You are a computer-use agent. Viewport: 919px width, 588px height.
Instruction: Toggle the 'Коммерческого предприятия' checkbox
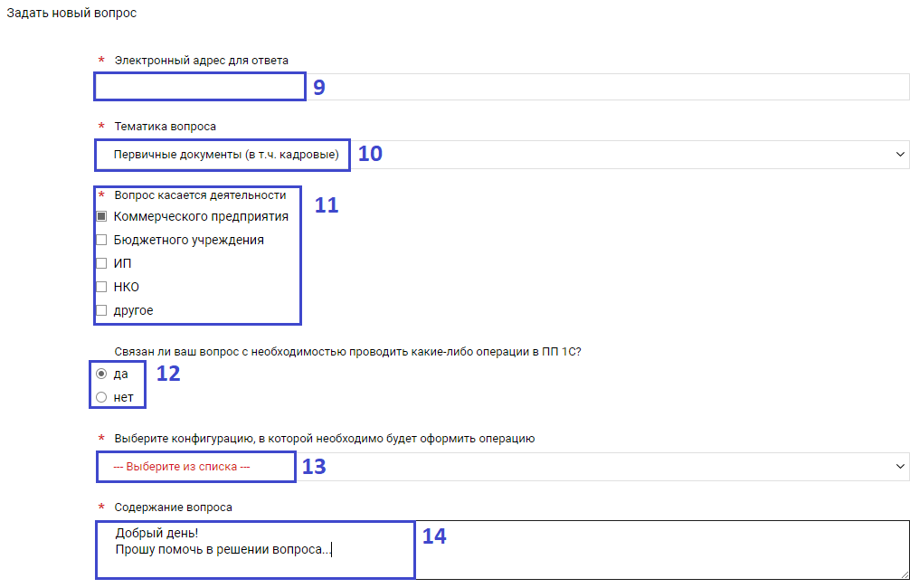pyautogui.click(x=101, y=216)
